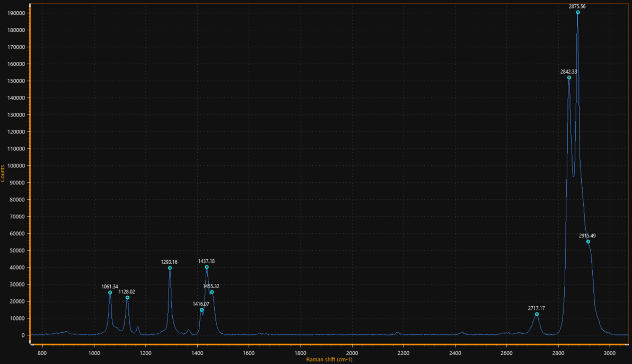632x364 pixels.
Task: Click the 2915.49 peak label text
Action: 587,236
